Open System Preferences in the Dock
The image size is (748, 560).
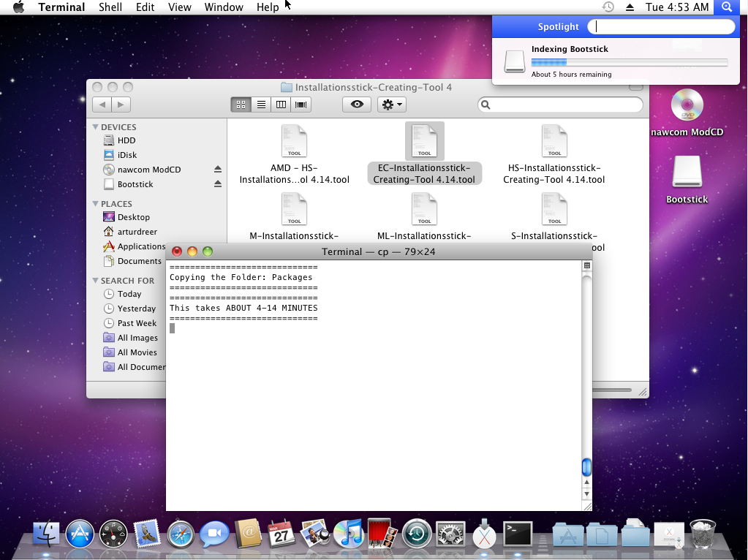point(450,534)
